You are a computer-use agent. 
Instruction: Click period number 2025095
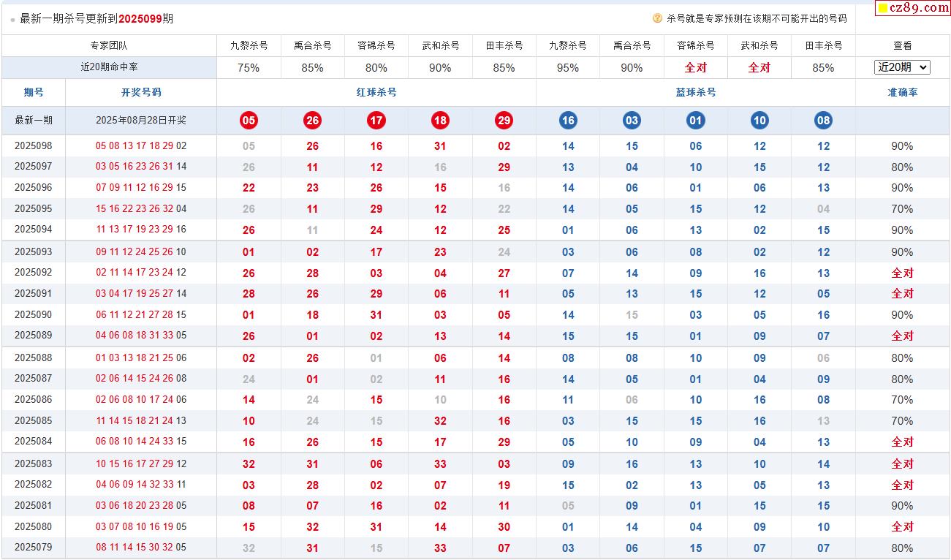34,208
